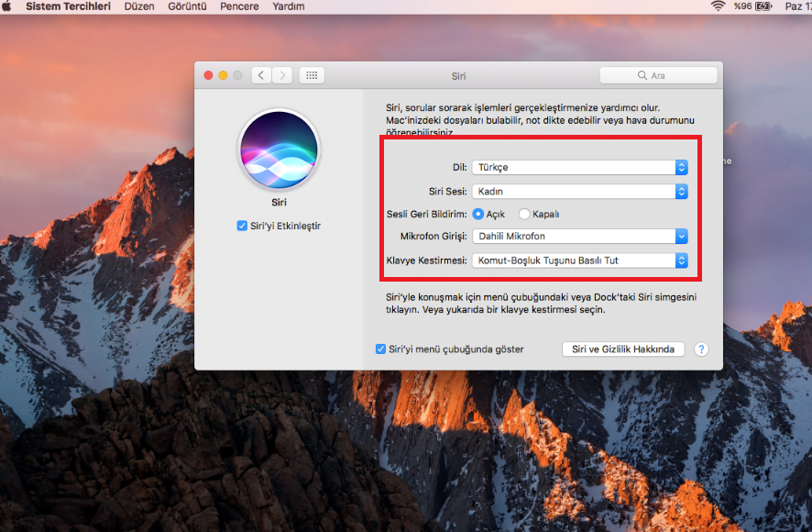This screenshot has height=532, width=812.
Task: Click the Ara search field
Action: (x=658, y=75)
